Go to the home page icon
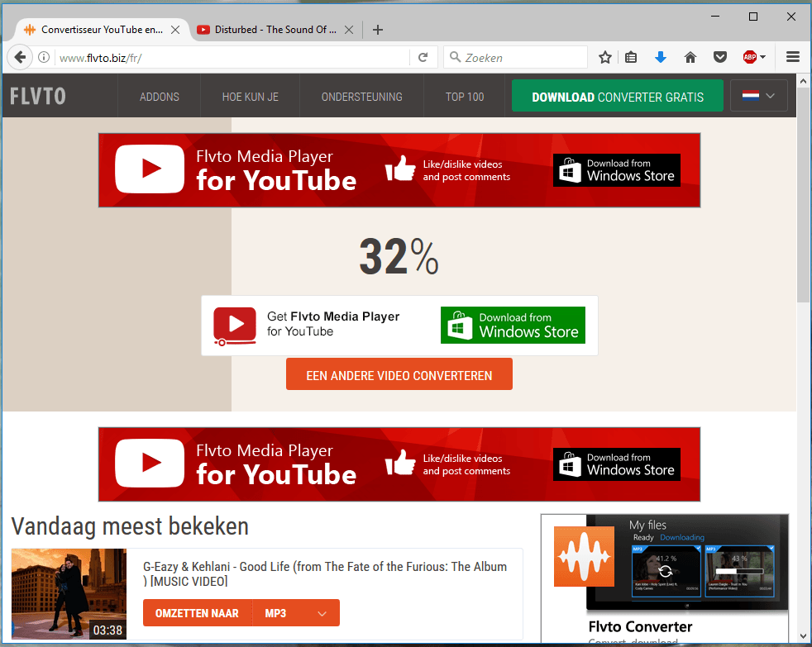812x647 pixels. coord(690,58)
